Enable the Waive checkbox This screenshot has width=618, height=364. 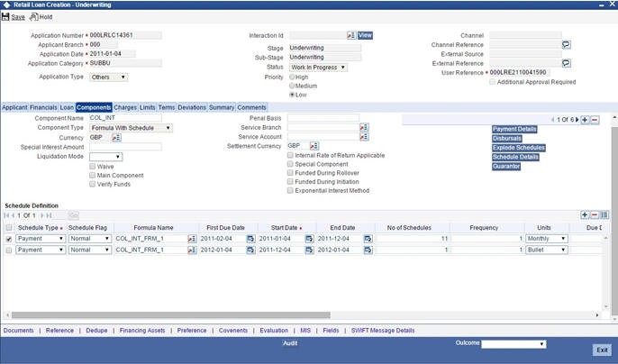click(92, 167)
